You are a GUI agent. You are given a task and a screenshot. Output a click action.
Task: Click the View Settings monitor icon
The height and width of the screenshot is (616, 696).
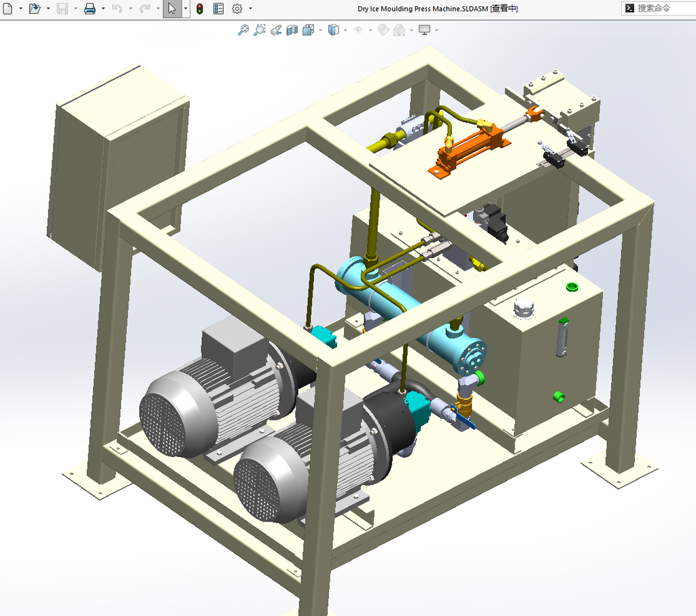coord(425,30)
